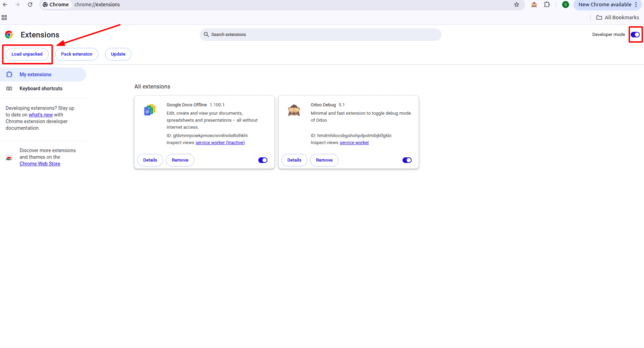The width and height of the screenshot is (644, 348).
Task: Open the Extensions puzzle piece icon
Action: pyautogui.click(x=547, y=5)
